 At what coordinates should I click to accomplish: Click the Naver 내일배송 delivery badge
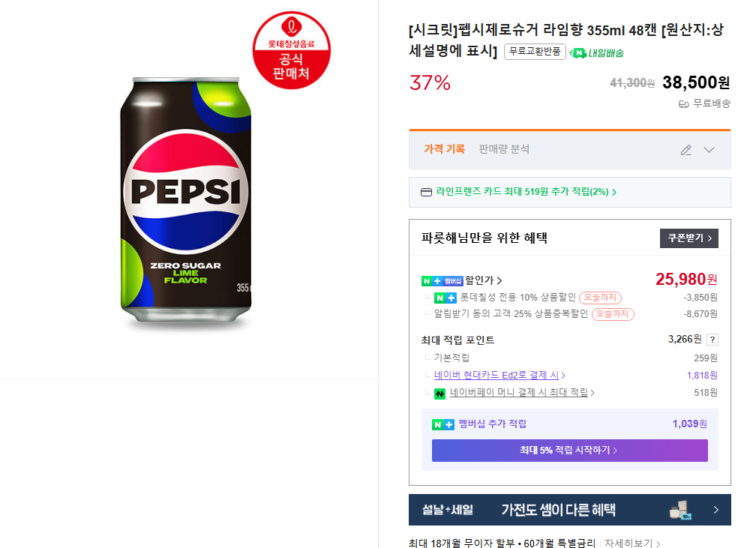pyautogui.click(x=597, y=52)
